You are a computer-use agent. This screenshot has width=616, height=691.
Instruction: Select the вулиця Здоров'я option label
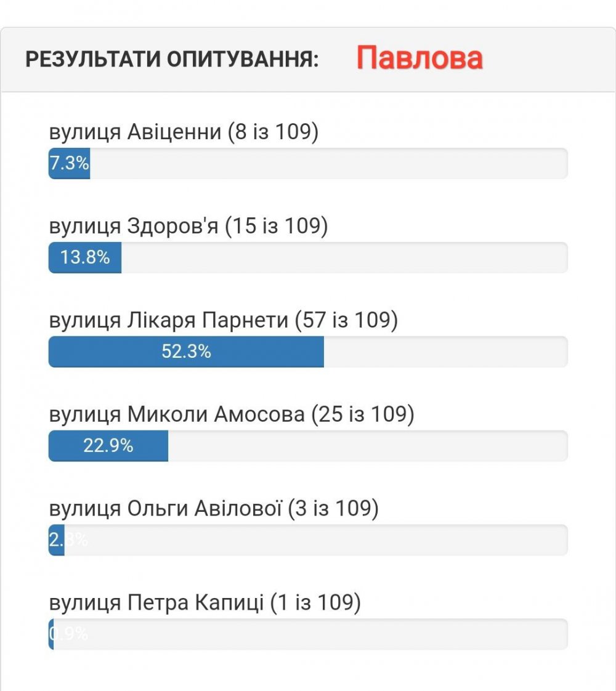click(x=188, y=226)
